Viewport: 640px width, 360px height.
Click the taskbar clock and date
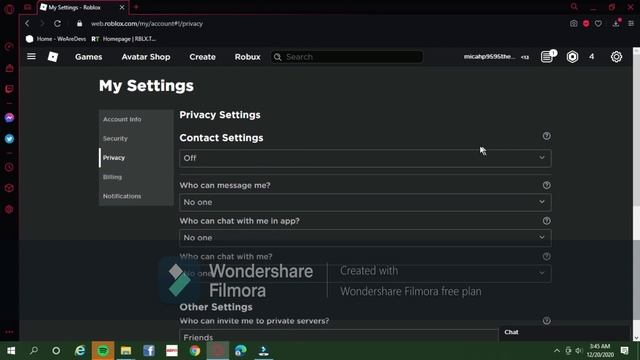click(600, 350)
